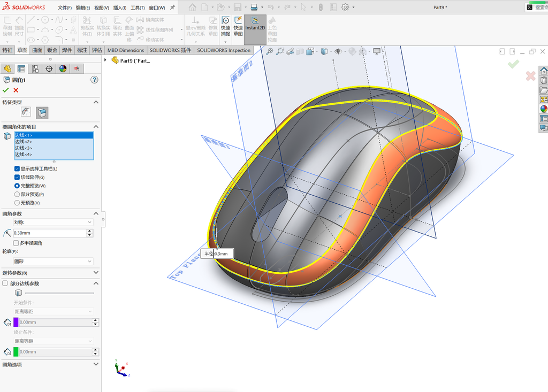Open the 圆形 profile dropdown
The height and width of the screenshot is (392, 548).
(53, 262)
